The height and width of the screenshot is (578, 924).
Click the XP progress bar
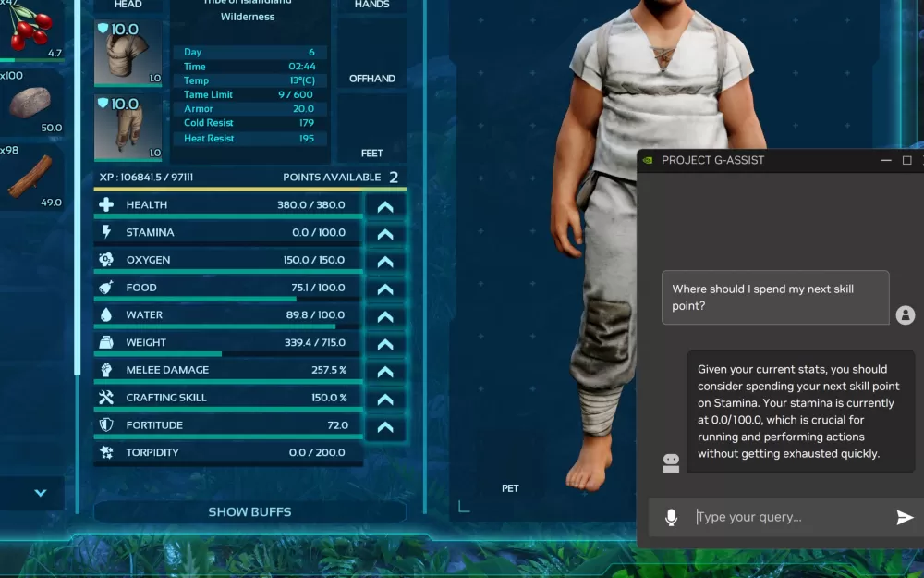click(x=249, y=190)
